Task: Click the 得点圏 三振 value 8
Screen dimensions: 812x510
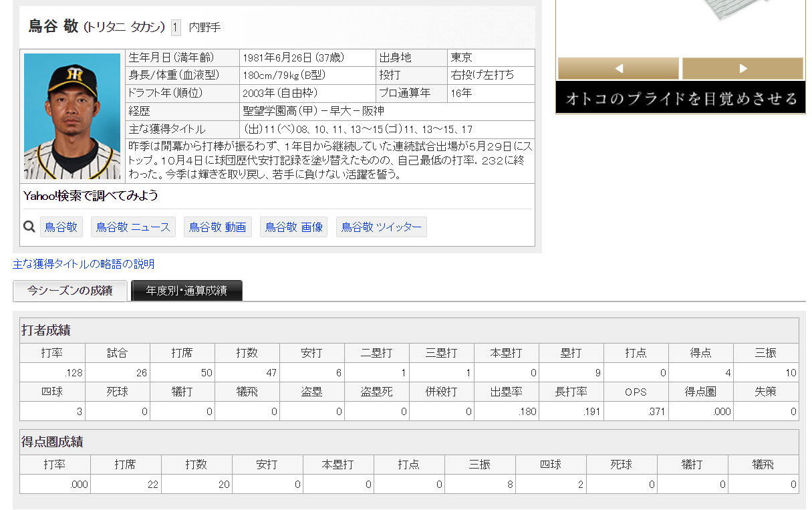Action: point(480,485)
